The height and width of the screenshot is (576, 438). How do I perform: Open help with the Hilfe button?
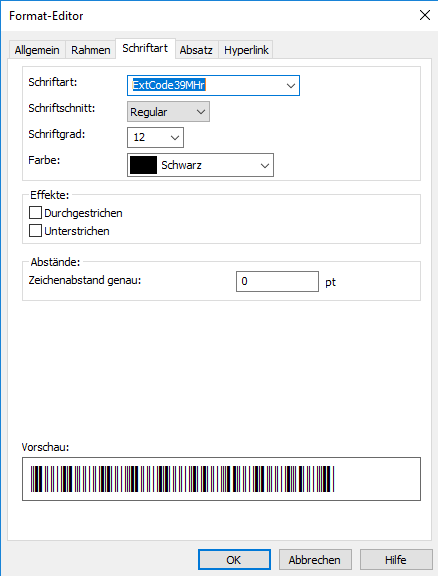396,559
